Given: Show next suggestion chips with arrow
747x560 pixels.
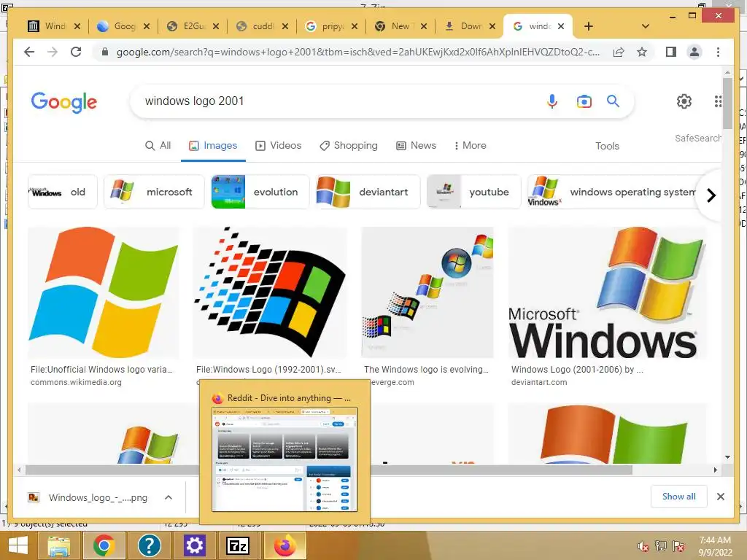Looking at the screenshot, I should (711, 195).
